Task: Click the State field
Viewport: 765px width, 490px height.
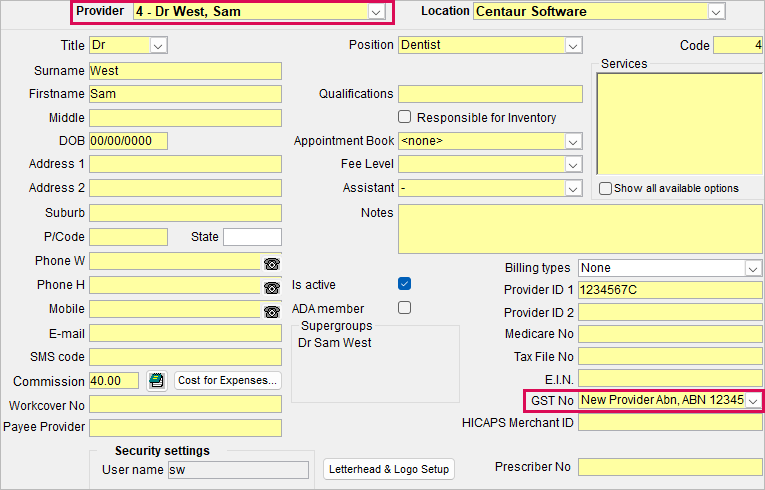Action: pos(252,237)
